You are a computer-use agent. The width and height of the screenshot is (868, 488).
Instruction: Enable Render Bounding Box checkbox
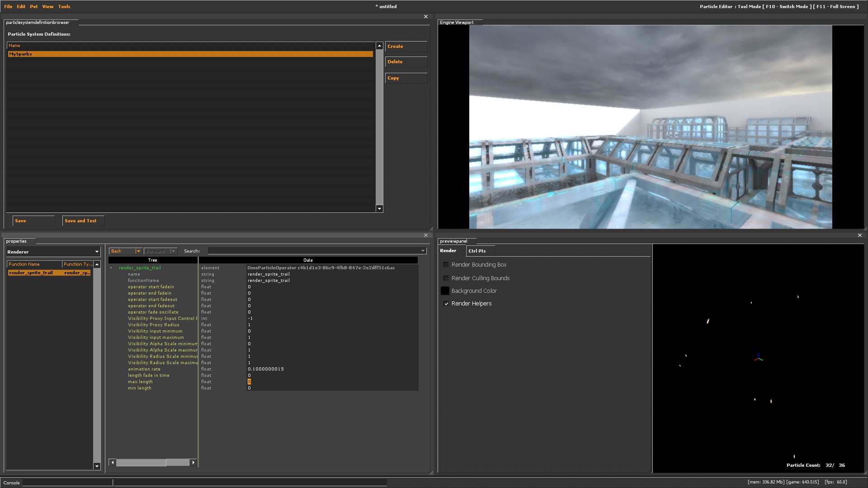pos(446,265)
